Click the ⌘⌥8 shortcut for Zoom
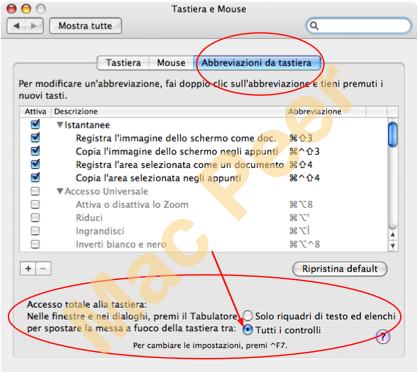This screenshot has width=417, height=372. pos(301,204)
